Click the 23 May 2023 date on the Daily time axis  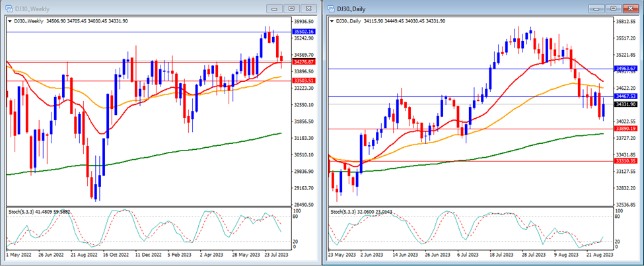(341, 255)
